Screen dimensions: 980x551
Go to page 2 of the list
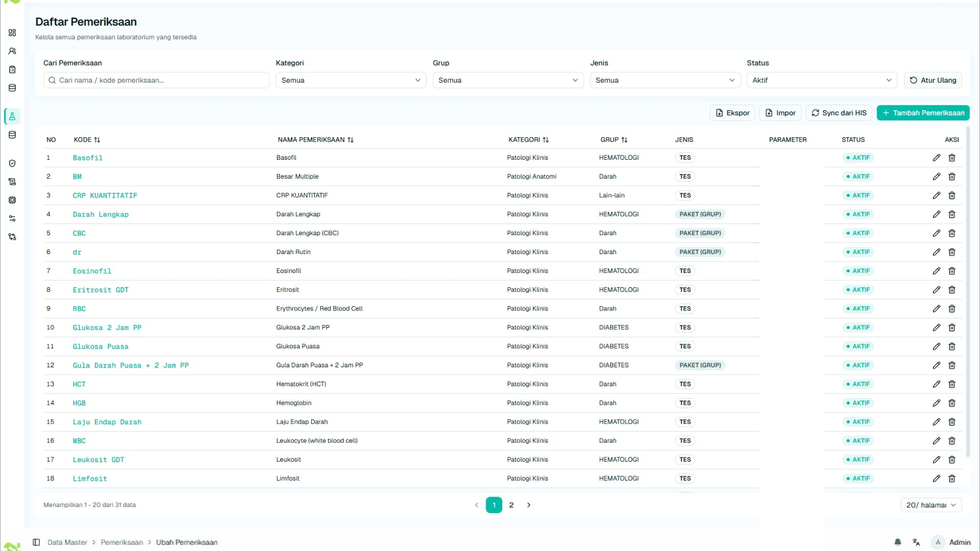[x=511, y=505]
